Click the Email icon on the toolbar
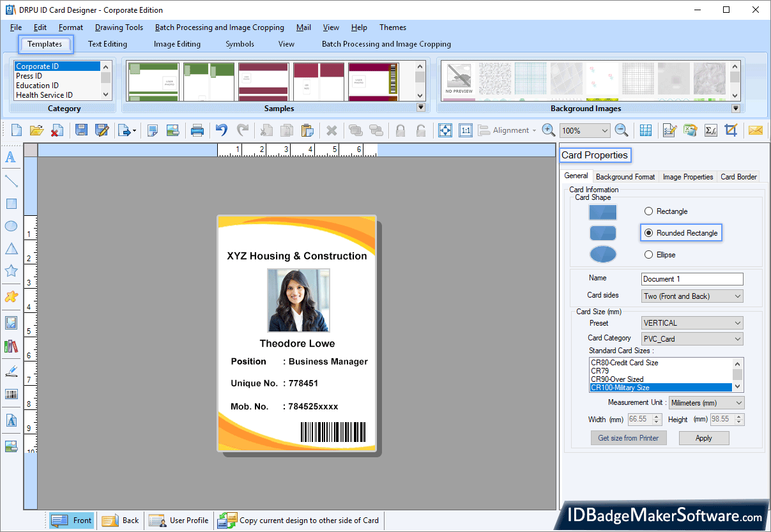 (756, 130)
